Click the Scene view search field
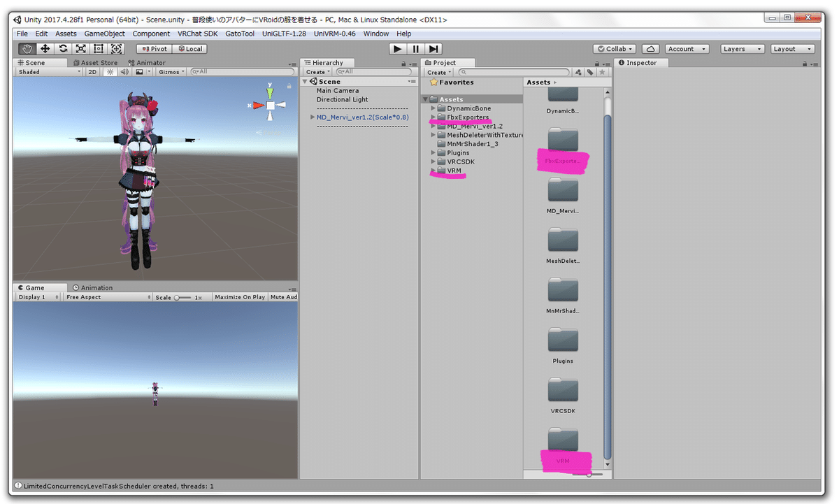 tap(242, 71)
